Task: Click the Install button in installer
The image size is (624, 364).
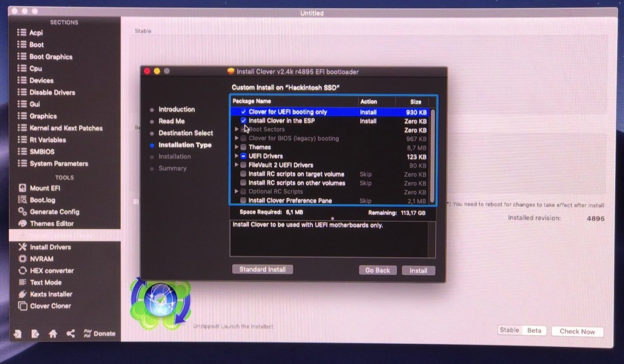Action: click(418, 270)
